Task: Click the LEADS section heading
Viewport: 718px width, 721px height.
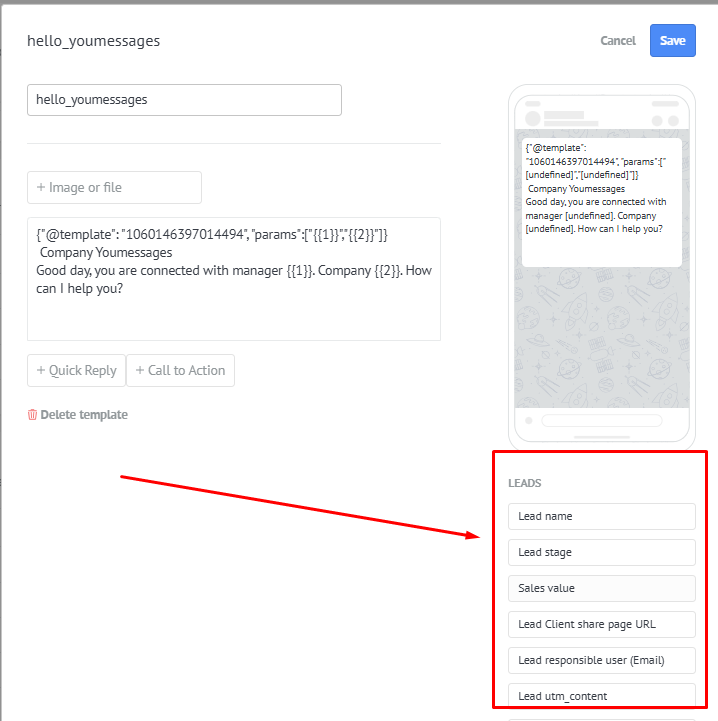Action: point(524,483)
